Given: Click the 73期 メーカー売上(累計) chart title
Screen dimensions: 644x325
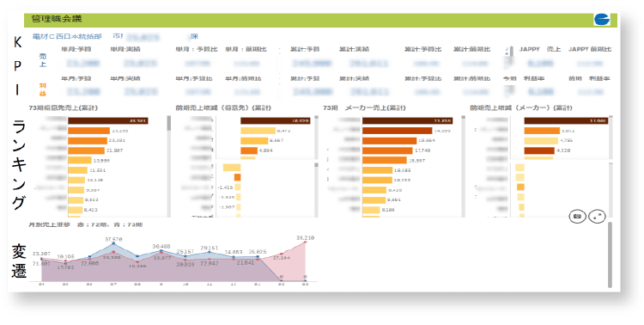Looking at the screenshot, I should click(364, 107).
